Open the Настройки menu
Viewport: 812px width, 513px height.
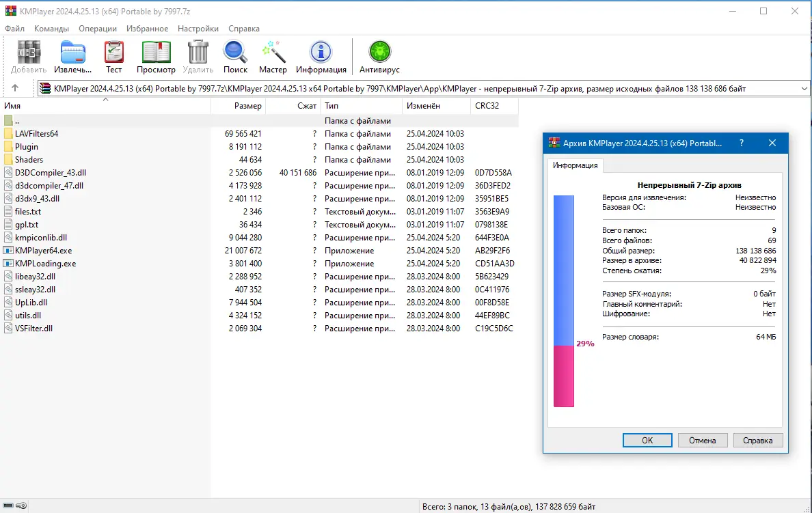198,29
